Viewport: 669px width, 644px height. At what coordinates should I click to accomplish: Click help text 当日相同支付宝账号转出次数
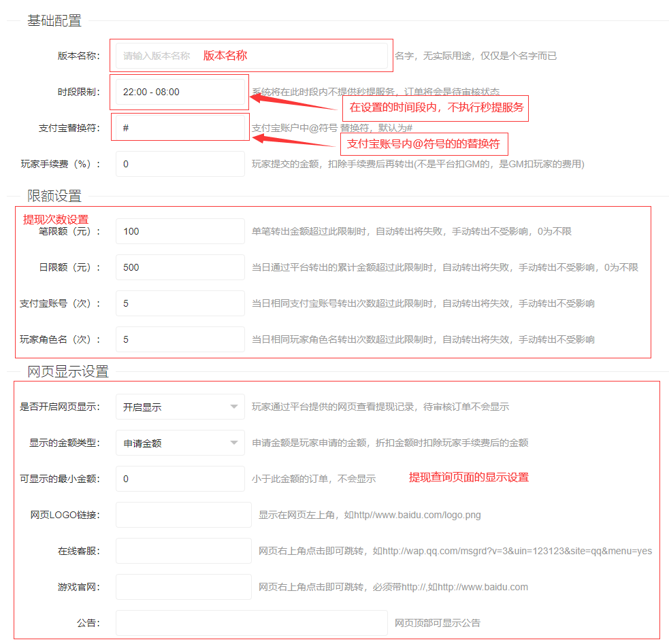[423, 303]
